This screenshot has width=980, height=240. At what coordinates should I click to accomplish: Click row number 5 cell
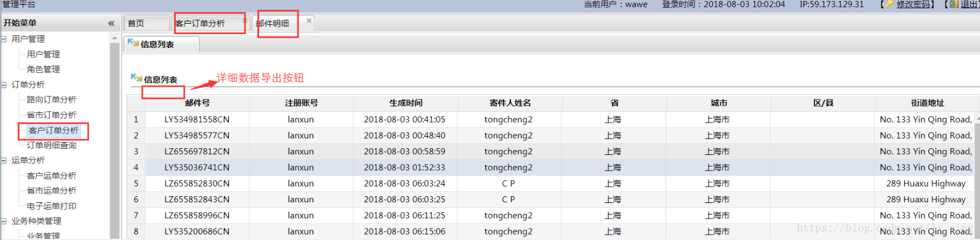pyautogui.click(x=136, y=183)
